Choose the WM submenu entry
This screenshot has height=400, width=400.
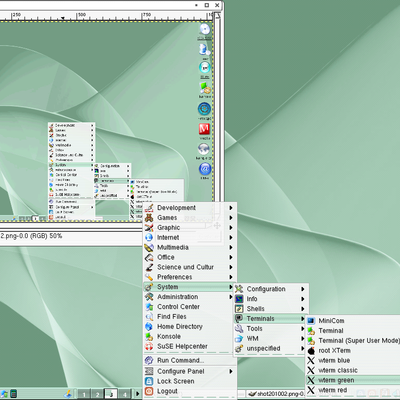click(270, 339)
